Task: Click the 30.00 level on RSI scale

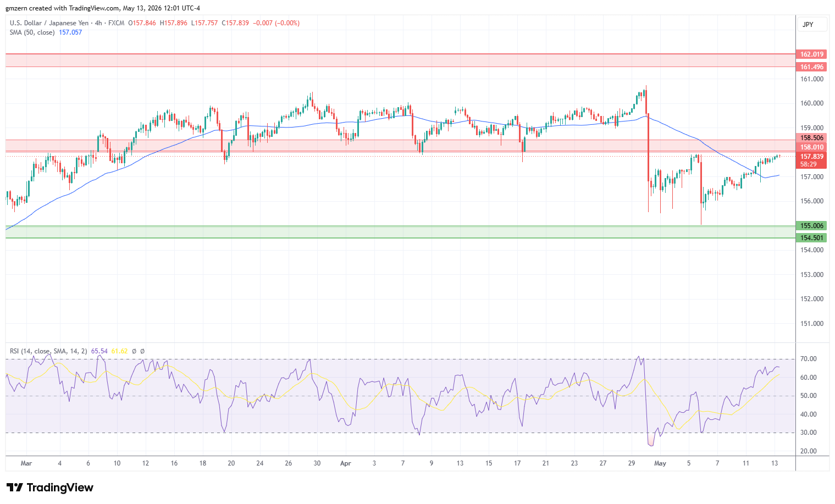Action: pyautogui.click(x=809, y=433)
